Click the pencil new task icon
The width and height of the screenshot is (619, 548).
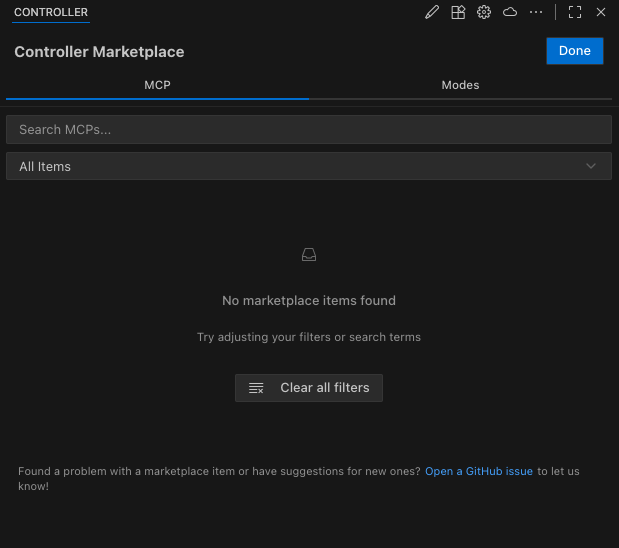(x=432, y=12)
